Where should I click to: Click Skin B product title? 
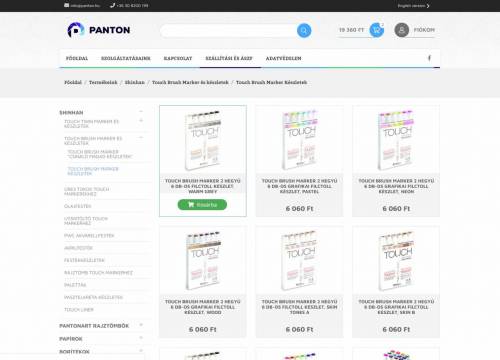(396, 307)
